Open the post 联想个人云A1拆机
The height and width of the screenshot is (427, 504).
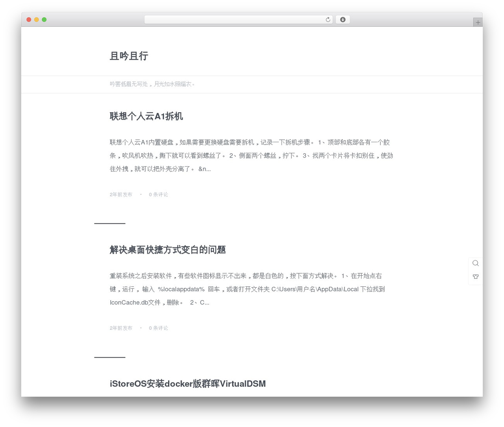click(x=146, y=116)
